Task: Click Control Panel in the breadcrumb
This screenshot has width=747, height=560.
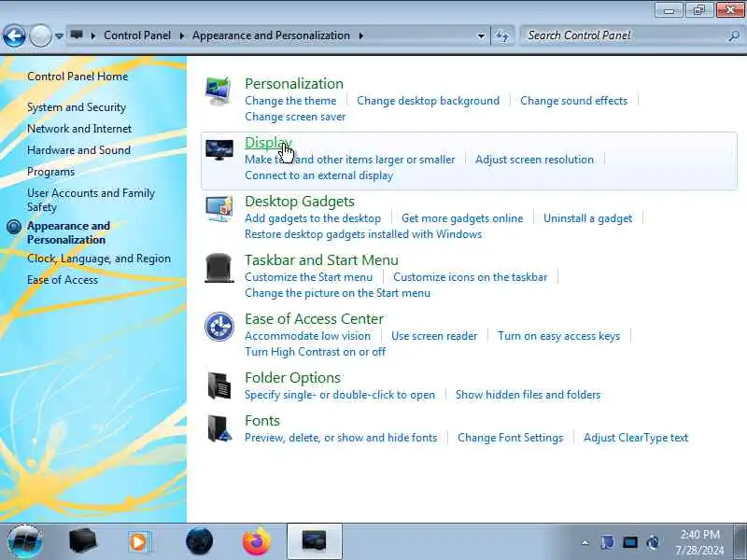Action: tap(137, 35)
